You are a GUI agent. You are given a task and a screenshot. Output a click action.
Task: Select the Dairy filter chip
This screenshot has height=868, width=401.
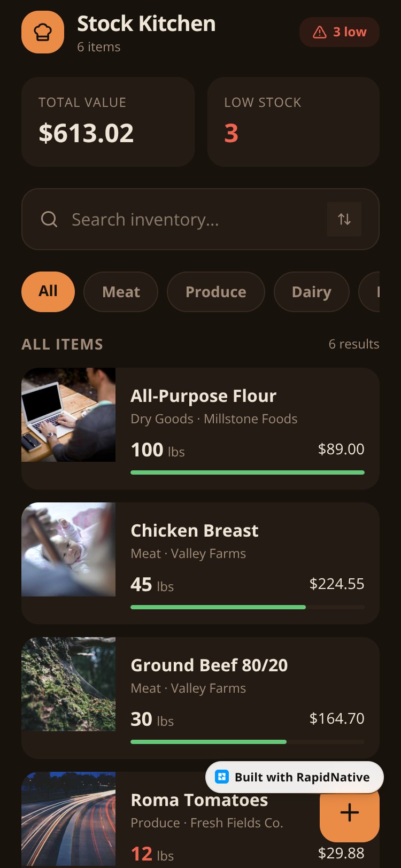pyautogui.click(x=312, y=292)
